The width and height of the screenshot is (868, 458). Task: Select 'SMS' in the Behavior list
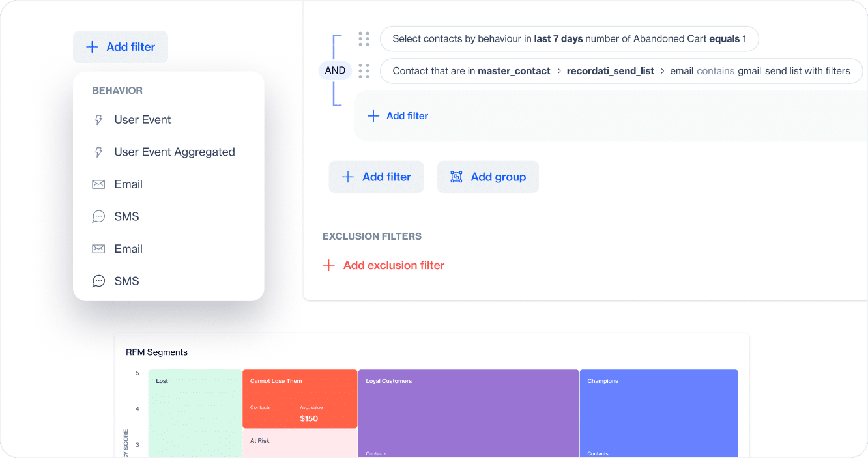pos(126,216)
